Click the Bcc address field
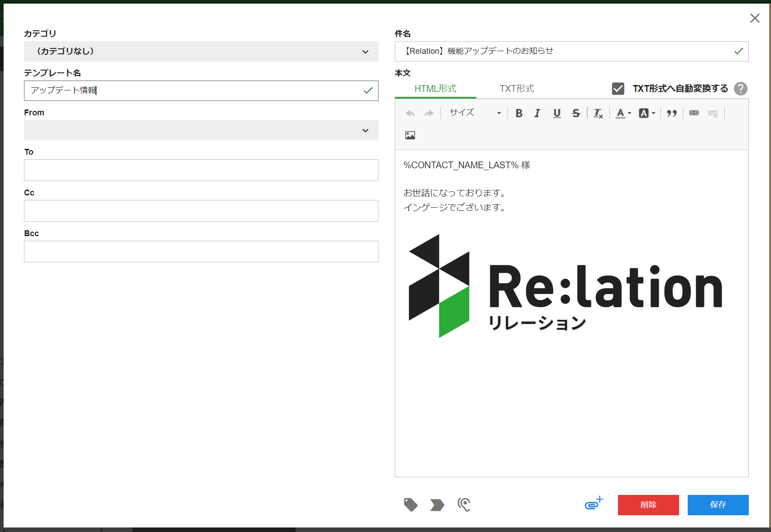This screenshot has height=532, width=771. pos(201,252)
